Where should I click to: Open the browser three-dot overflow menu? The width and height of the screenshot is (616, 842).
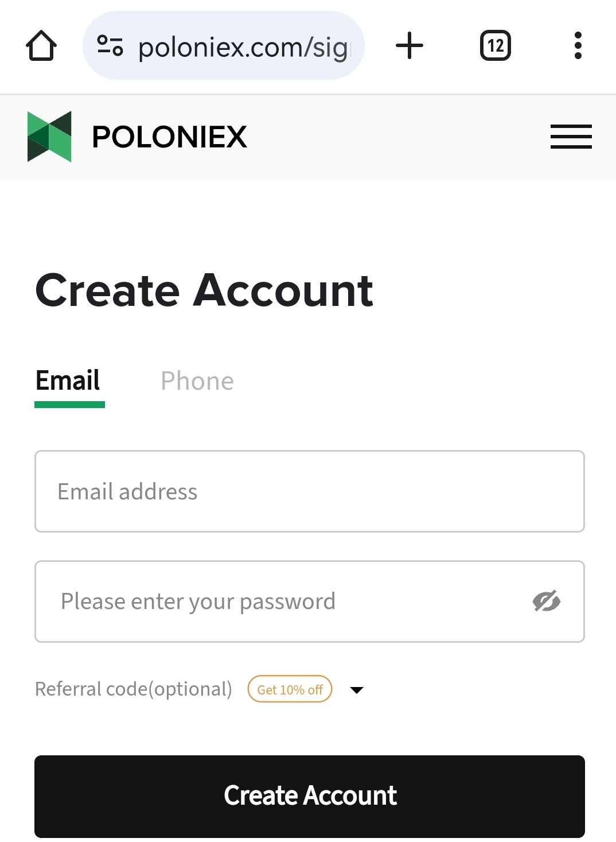click(578, 46)
